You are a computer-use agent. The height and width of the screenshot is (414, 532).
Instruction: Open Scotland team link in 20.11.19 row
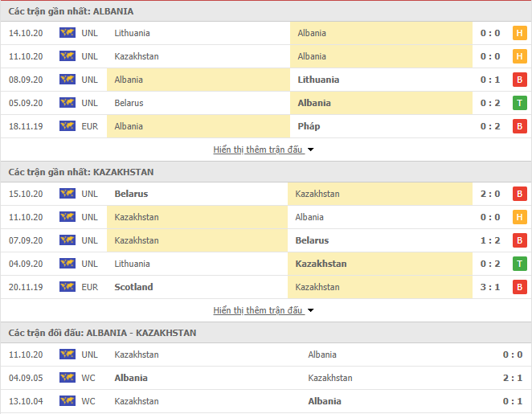133,287
